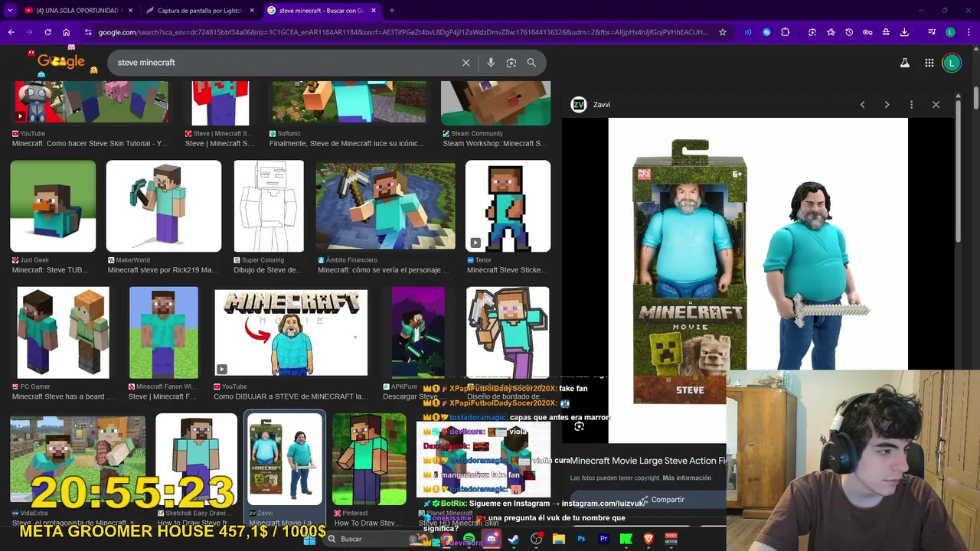The height and width of the screenshot is (551, 980).
Task: Open Google account avatar menu
Action: coord(952,64)
